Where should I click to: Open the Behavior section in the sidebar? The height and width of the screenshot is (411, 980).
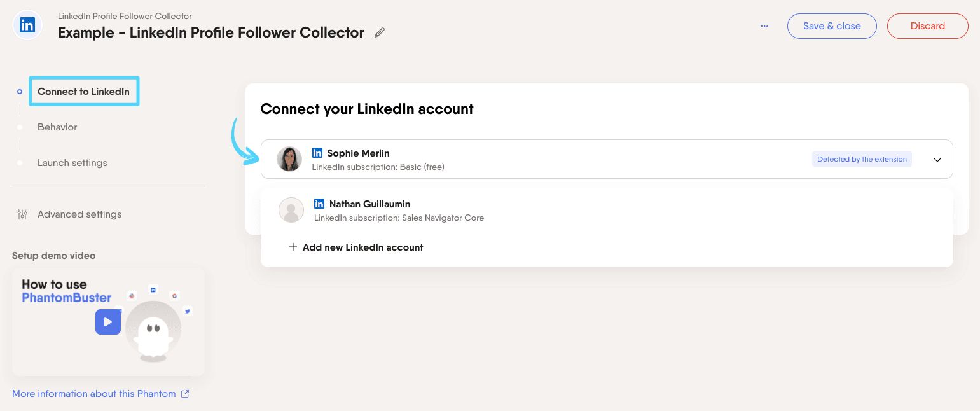(x=57, y=127)
